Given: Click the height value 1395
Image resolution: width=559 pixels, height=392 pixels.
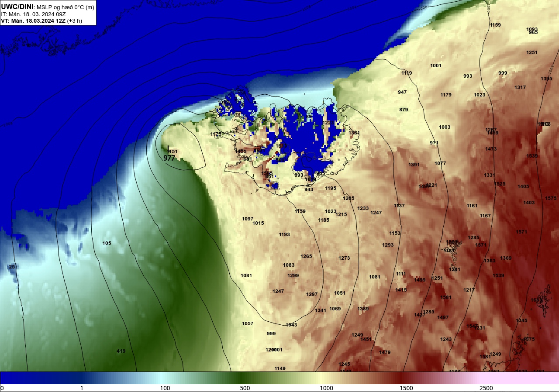Looking at the screenshot, I should click(x=546, y=79).
